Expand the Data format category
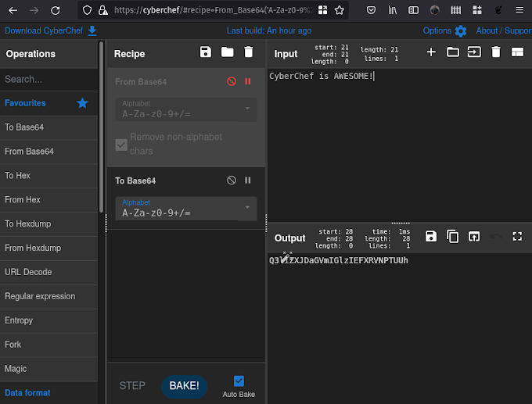The image size is (532, 404). click(x=49, y=393)
